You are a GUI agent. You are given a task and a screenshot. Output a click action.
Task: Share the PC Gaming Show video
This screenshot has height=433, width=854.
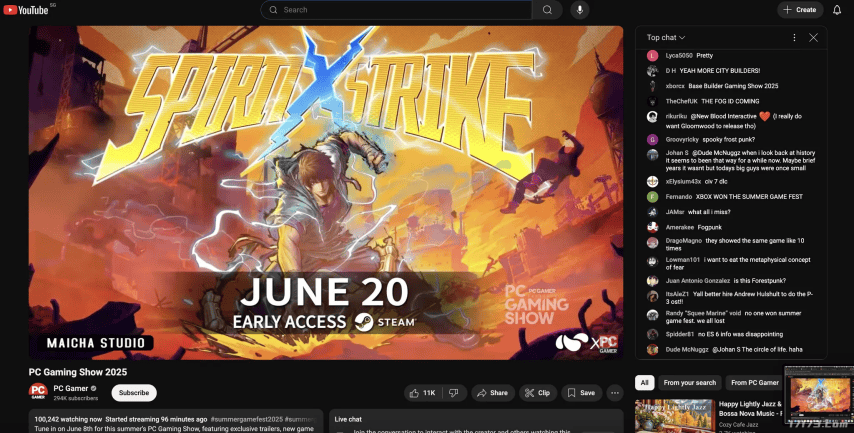coord(492,393)
